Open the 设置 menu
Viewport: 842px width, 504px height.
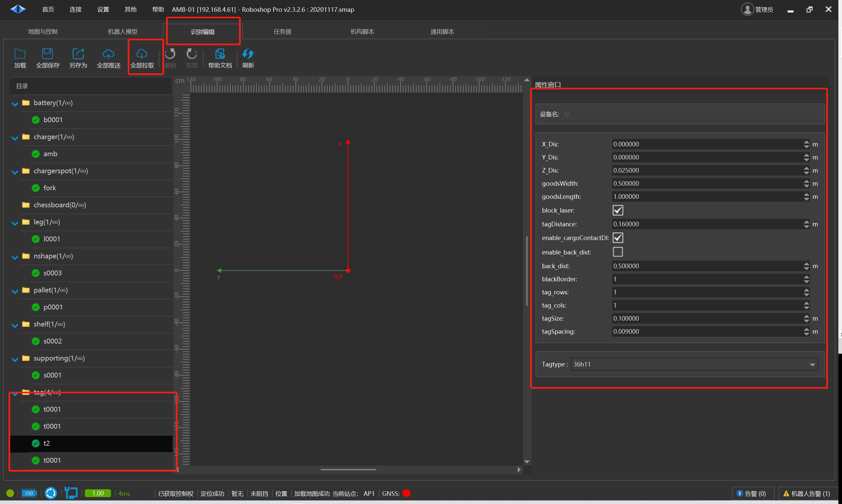point(103,9)
